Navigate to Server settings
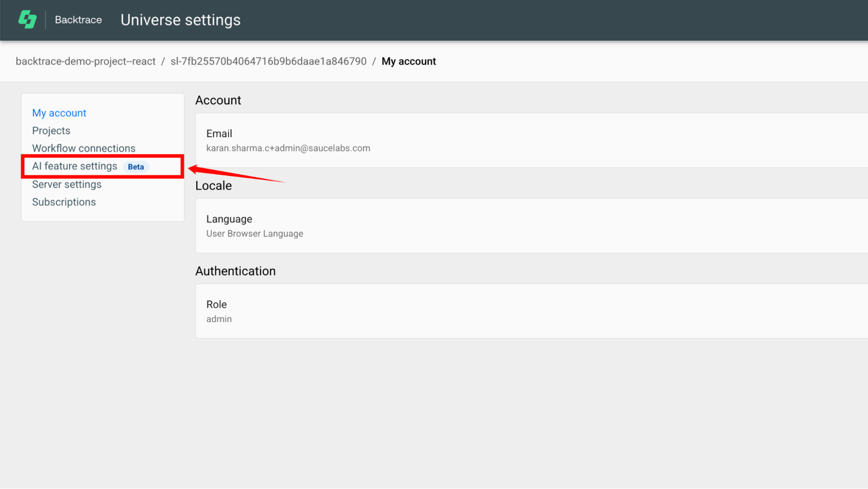The height and width of the screenshot is (489, 868). 67,184
